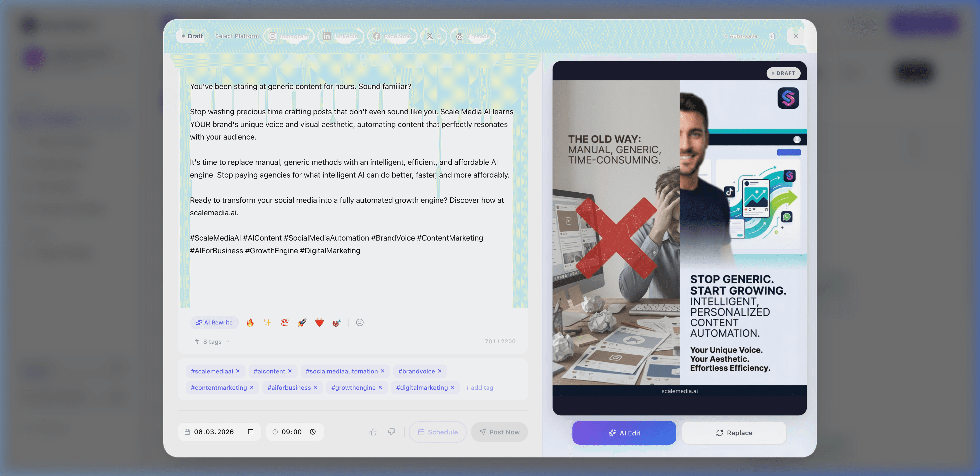Viewport: 980px width, 476px height.
Task: Collapse the 8 tags section
Action: pos(212,341)
